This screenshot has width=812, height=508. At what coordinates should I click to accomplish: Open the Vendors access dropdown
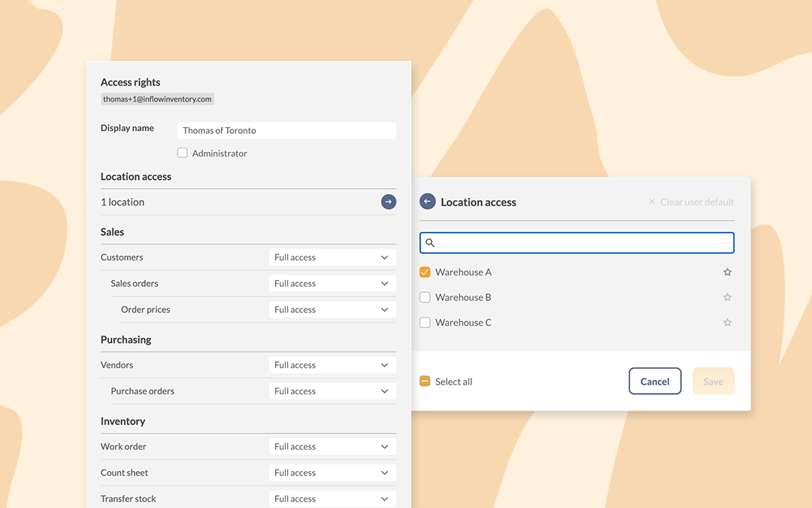click(332, 365)
